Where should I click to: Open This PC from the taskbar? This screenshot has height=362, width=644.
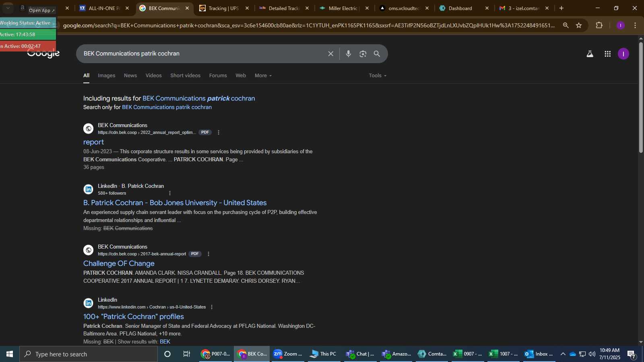(323, 354)
